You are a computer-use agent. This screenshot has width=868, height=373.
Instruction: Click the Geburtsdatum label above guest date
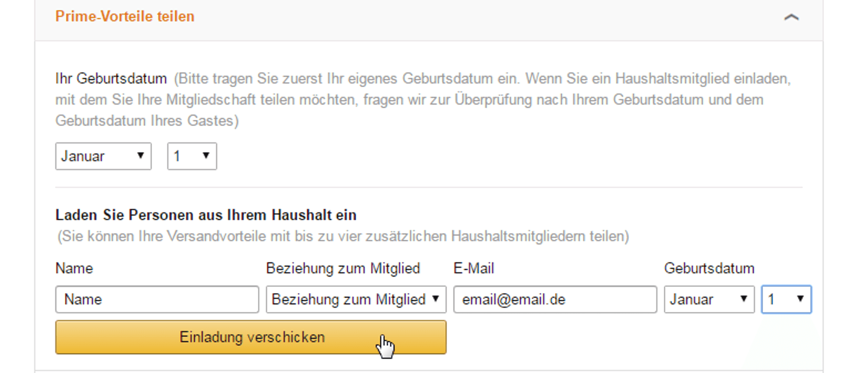pos(709,268)
